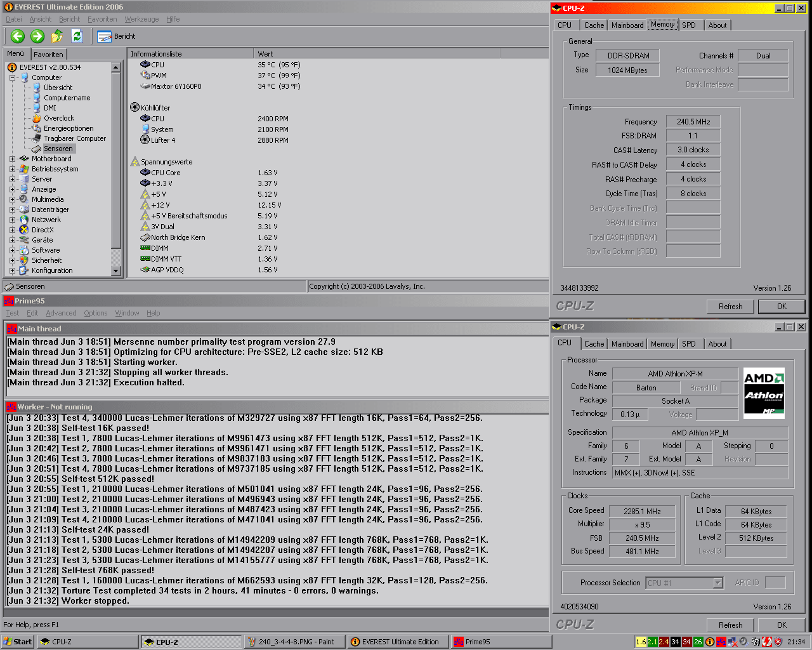812x650 pixels.
Task: Open Übersicht under Computer
Action: pos(53,88)
